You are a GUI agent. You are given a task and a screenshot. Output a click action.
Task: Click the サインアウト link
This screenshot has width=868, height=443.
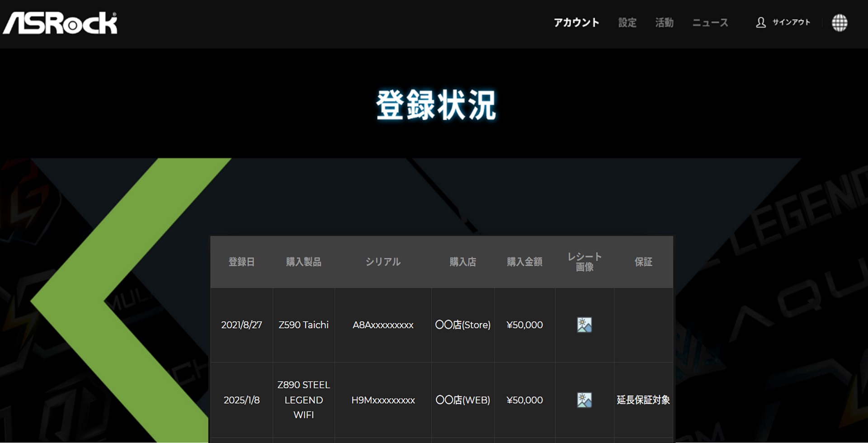coord(791,22)
